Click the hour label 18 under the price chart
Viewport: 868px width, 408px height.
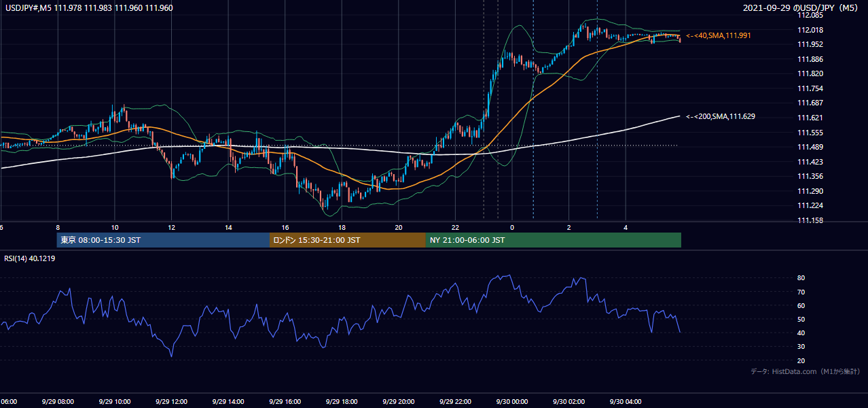[342, 228]
